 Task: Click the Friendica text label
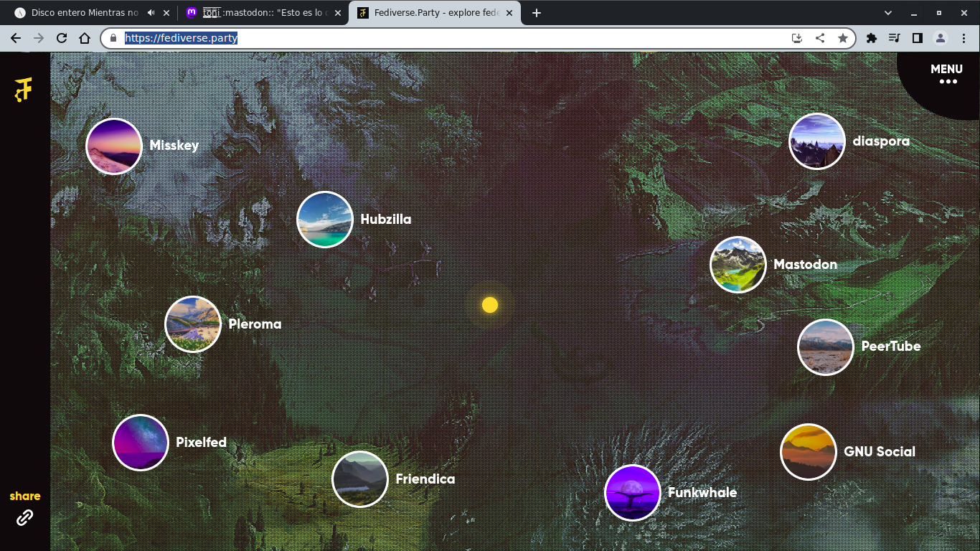[x=425, y=479]
